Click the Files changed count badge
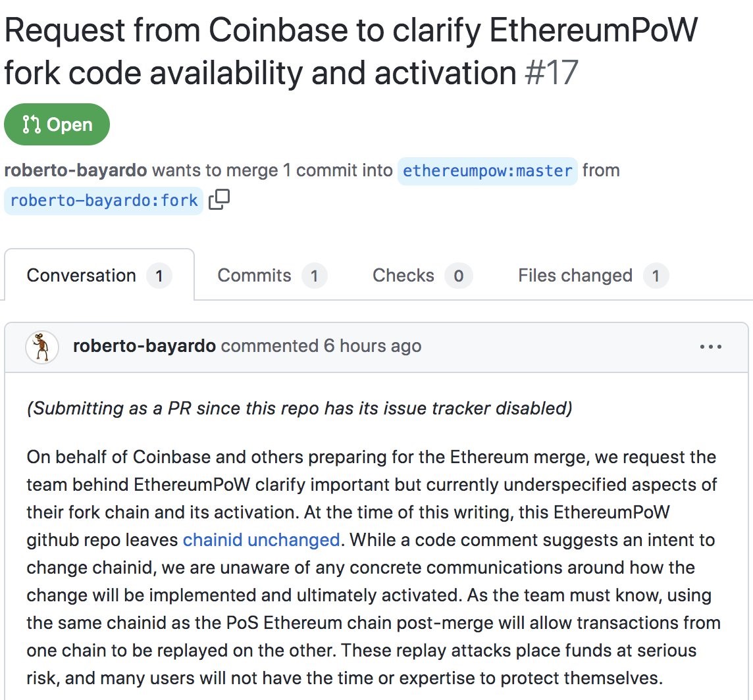The image size is (753, 700). coord(655,276)
